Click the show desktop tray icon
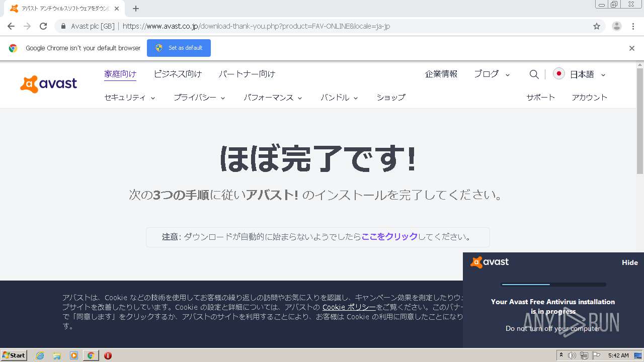The image size is (644, 362). pos(638,355)
